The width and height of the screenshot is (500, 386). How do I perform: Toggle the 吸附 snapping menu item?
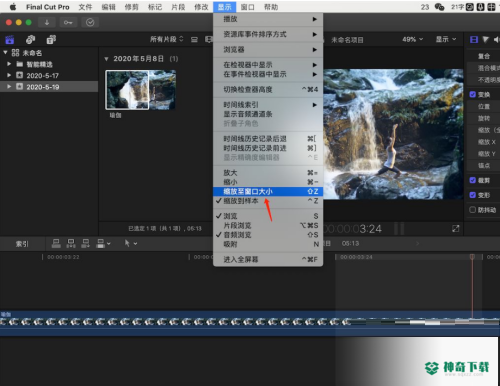click(x=268, y=244)
